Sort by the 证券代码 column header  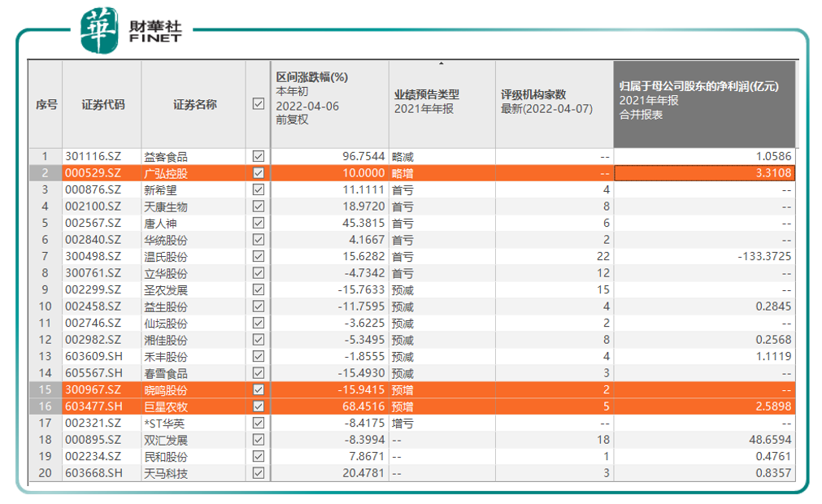click(102, 105)
